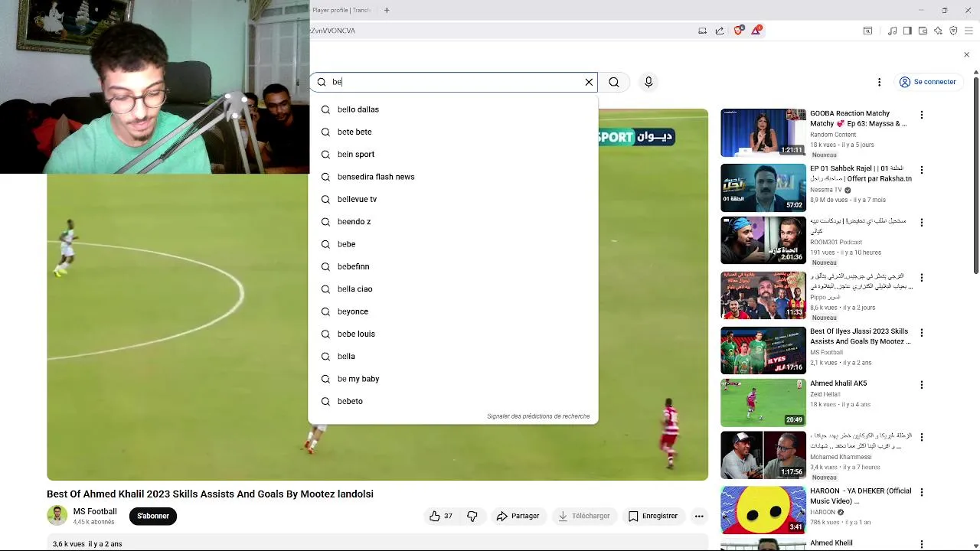Choose 'bebe louis' from suggestions
The image size is (980, 551).
click(x=453, y=334)
